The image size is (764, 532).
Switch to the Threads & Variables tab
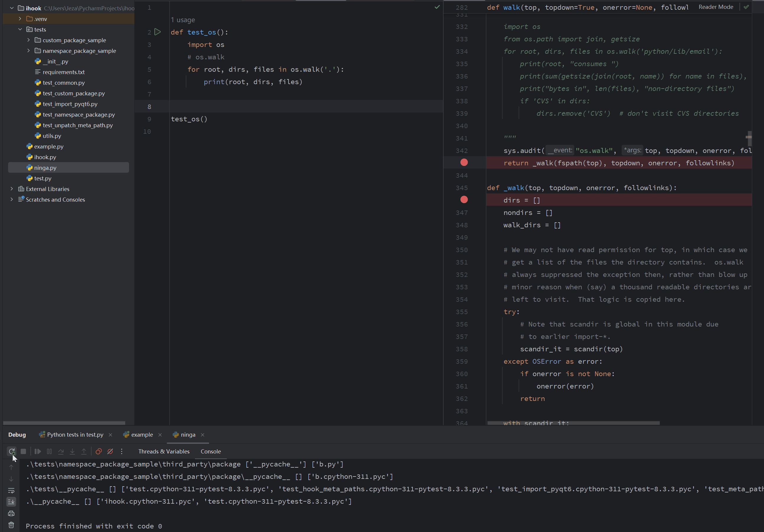164,451
